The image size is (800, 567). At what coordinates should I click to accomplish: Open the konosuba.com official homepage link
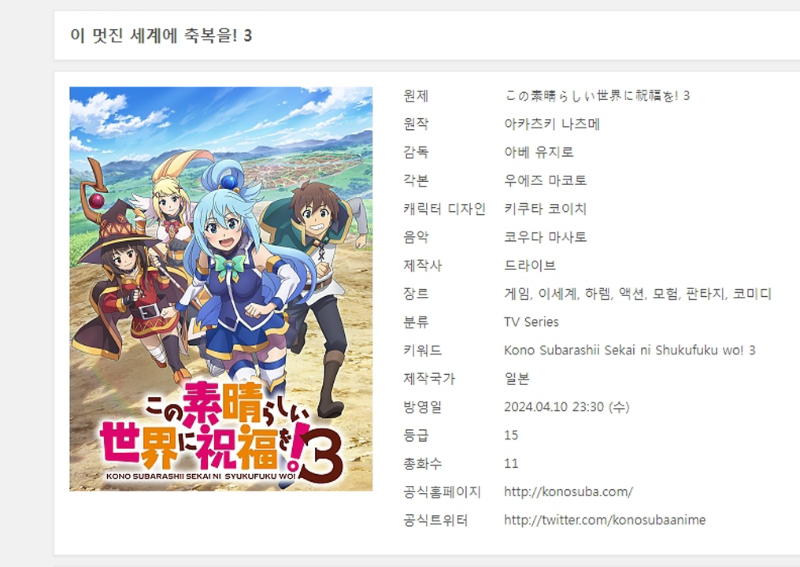(568, 492)
